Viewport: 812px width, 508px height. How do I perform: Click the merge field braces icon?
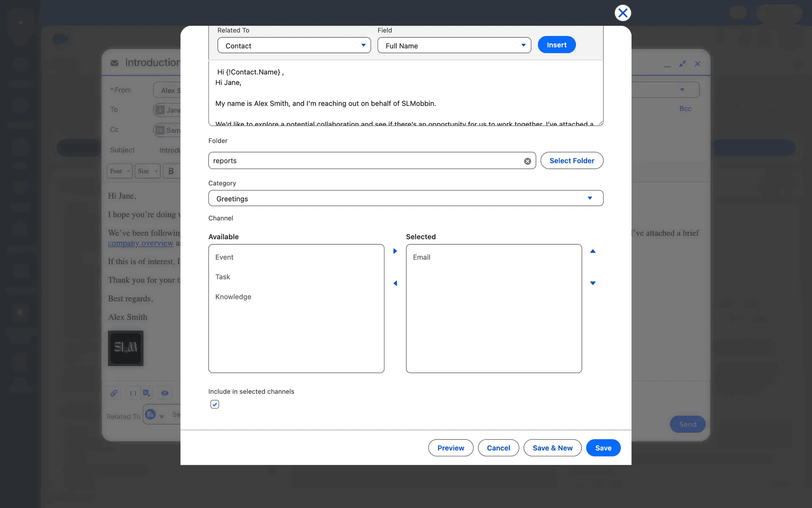133,393
